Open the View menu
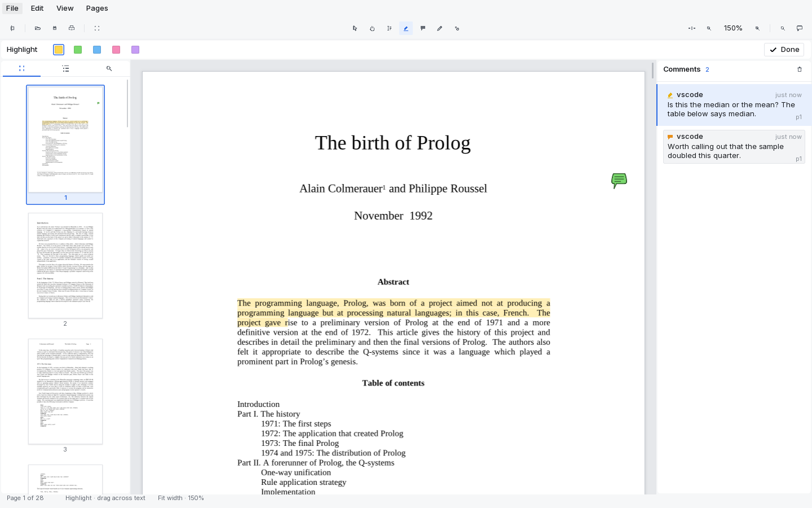 [x=65, y=8]
